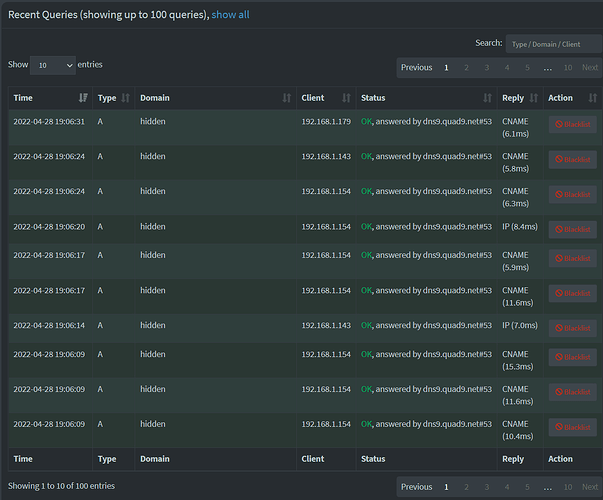
Task: Go to page 2 in bottom pagination
Action: coord(466,487)
